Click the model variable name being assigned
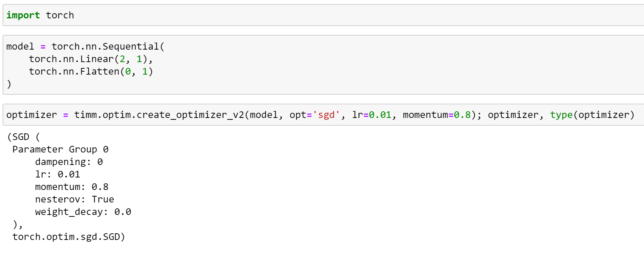The width and height of the screenshot is (644, 255). (20, 47)
